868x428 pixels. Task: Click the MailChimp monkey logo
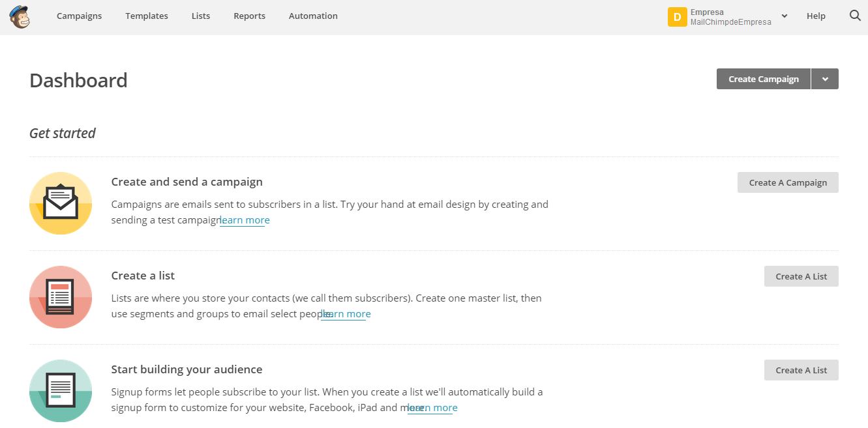pos(20,16)
